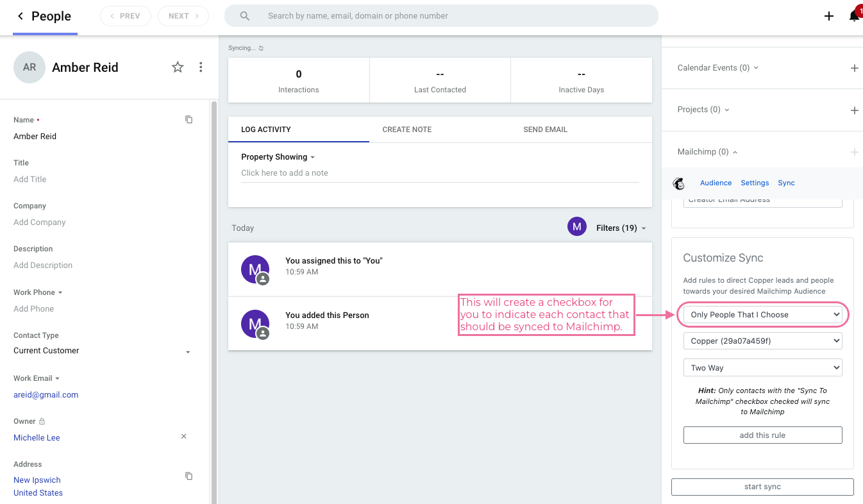The height and width of the screenshot is (504, 863).
Task: Open the Work Phone type dropdown
Action: coord(38,292)
